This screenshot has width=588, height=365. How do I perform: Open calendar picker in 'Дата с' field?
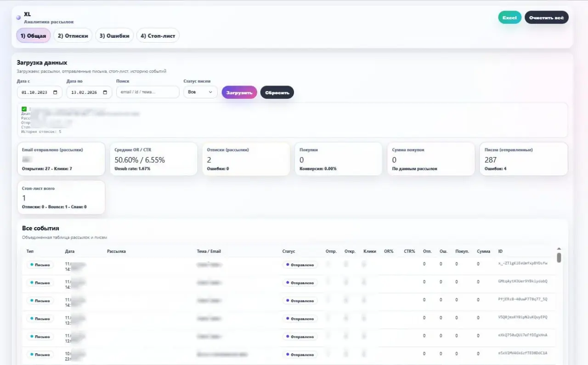[55, 92]
